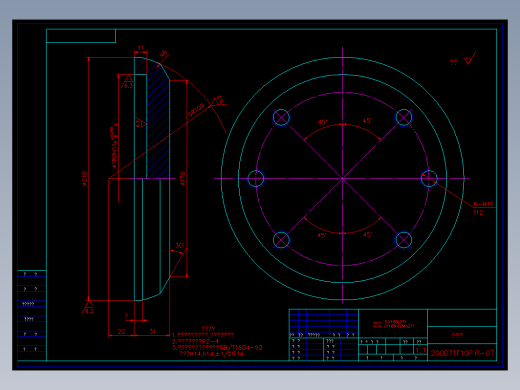Select the small dimension value 7
Image resolution: width=520 pixels, height=390 pixels.
coord(126,316)
